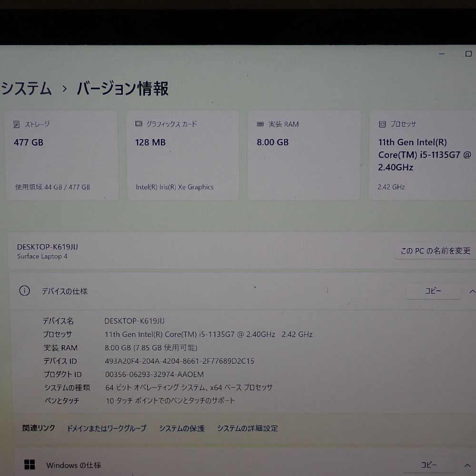Go back to システム in breadcrumb
The image size is (476, 476).
coord(26,89)
